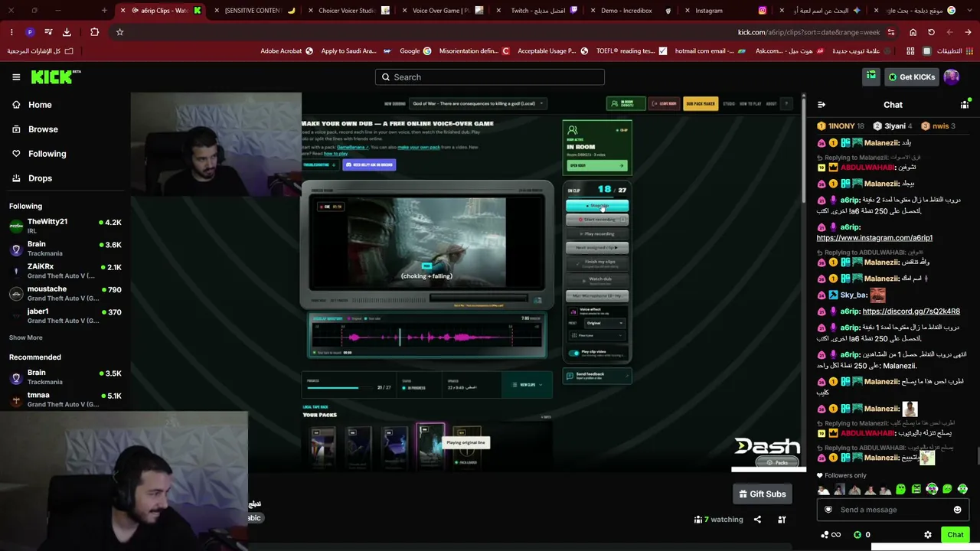Click the Get KICKs button

coord(912,77)
